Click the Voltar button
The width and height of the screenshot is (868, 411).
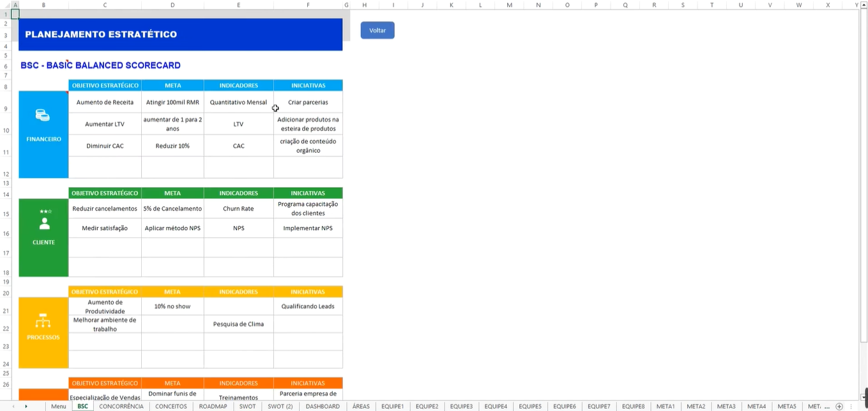pos(377,30)
